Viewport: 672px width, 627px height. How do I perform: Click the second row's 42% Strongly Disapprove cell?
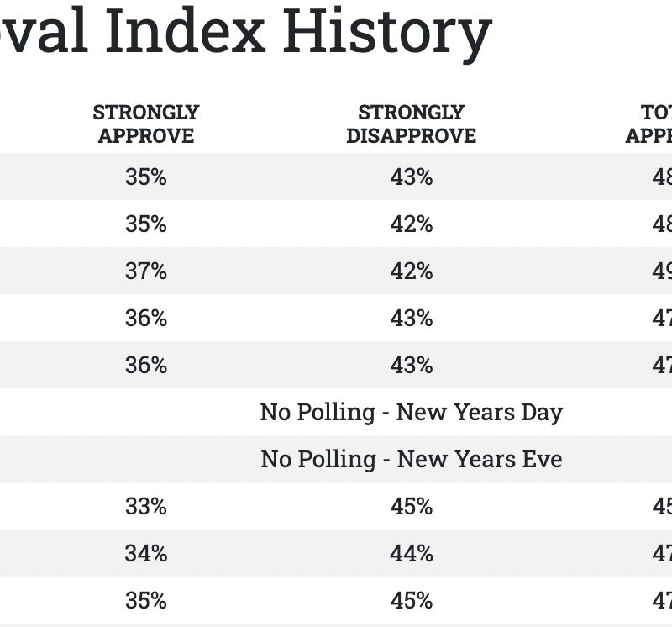coord(411,224)
